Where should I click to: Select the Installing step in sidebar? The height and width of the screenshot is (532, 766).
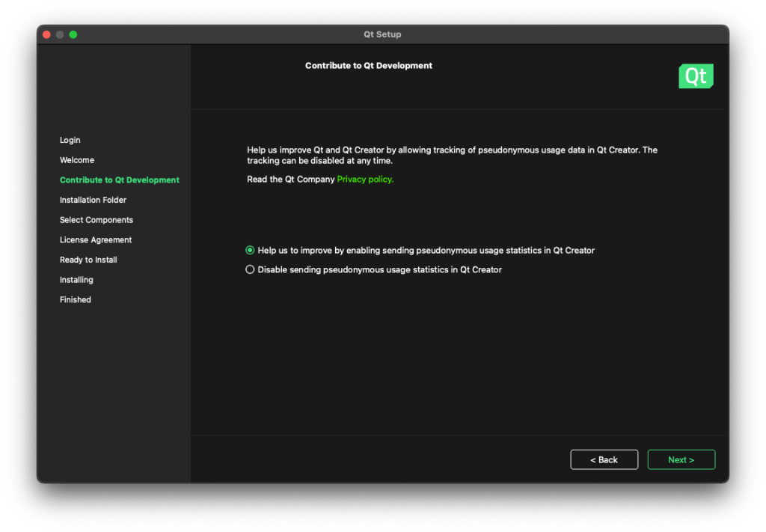pyautogui.click(x=76, y=280)
